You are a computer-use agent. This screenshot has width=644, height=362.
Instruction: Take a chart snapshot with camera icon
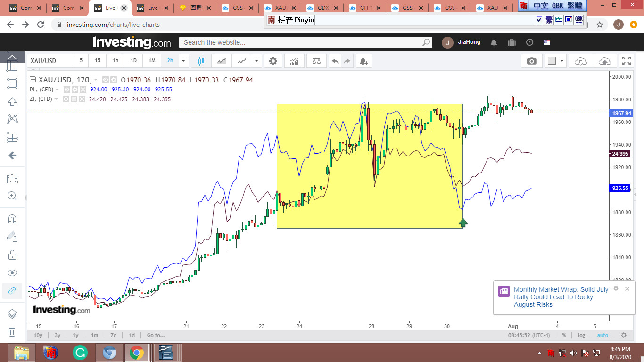(531, 61)
